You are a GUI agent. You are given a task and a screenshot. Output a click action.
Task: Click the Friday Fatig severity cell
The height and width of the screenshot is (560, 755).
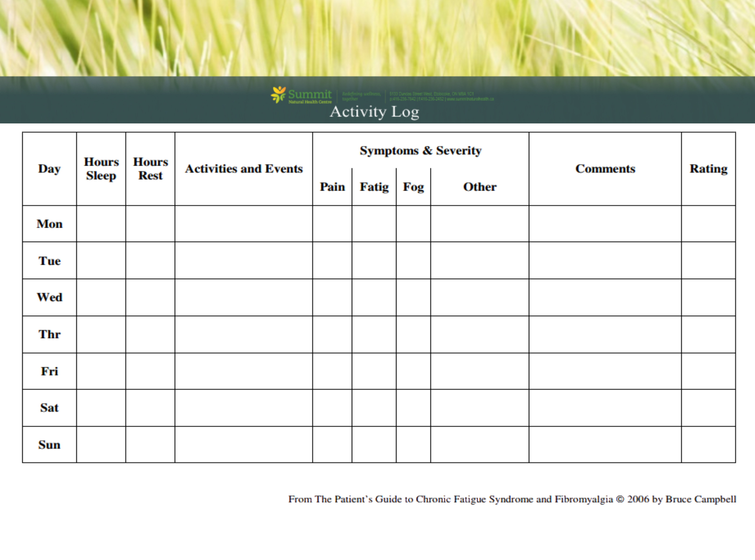point(374,371)
